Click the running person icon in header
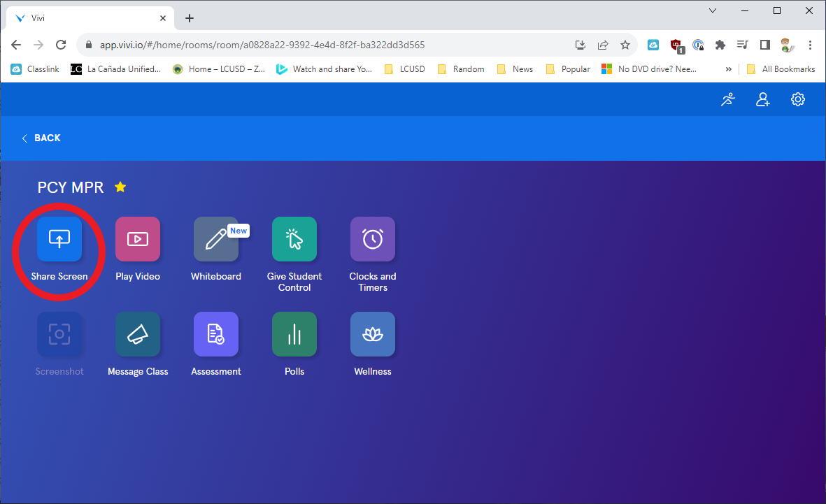The width and height of the screenshot is (826, 504). pyautogui.click(x=728, y=99)
